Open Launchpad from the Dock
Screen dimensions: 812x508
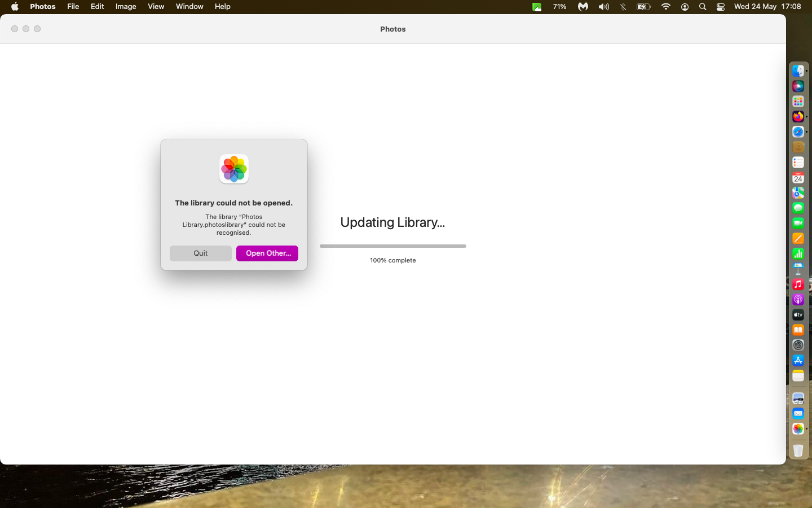coord(798,101)
